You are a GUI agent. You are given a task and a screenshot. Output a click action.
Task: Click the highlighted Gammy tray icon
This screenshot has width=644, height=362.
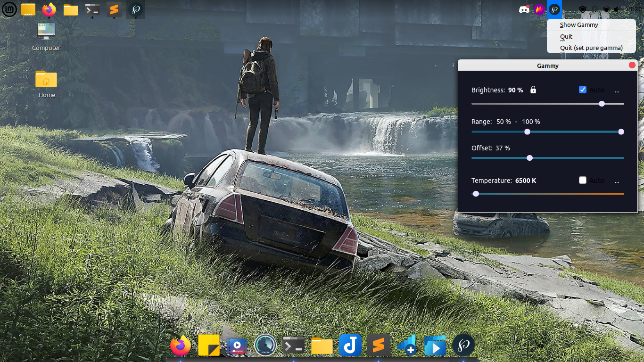coord(554,9)
